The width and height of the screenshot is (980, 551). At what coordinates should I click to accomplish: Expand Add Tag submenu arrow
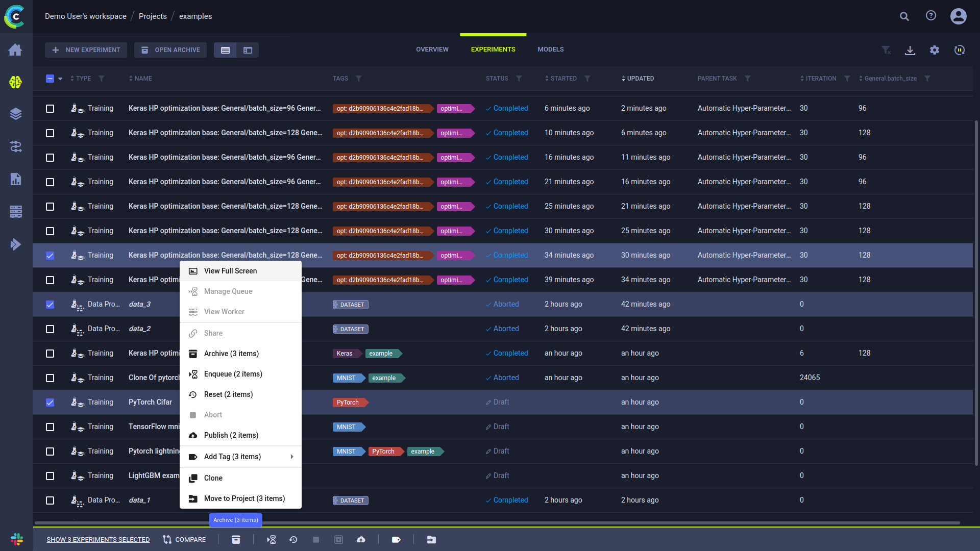[291, 456]
